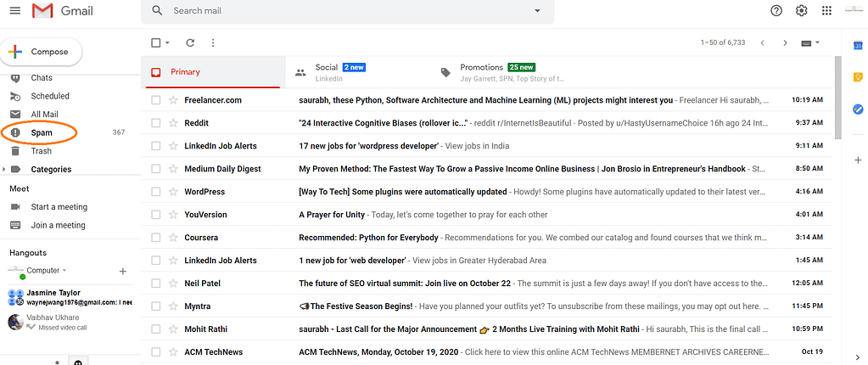This screenshot has height=365, width=868.
Task: Star the Reddit email
Action: (x=173, y=123)
